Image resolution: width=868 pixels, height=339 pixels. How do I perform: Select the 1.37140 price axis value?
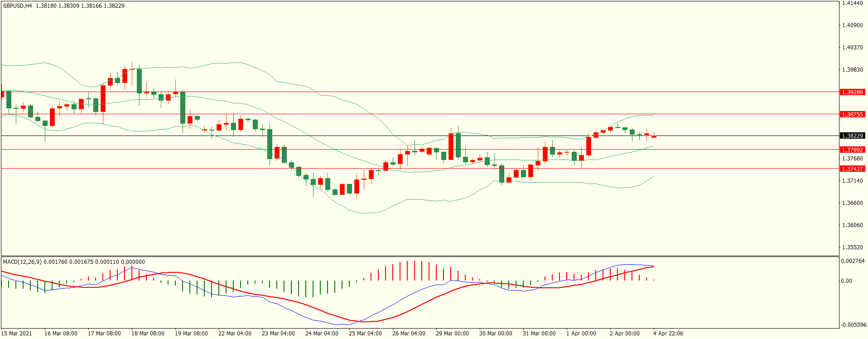[x=852, y=181]
